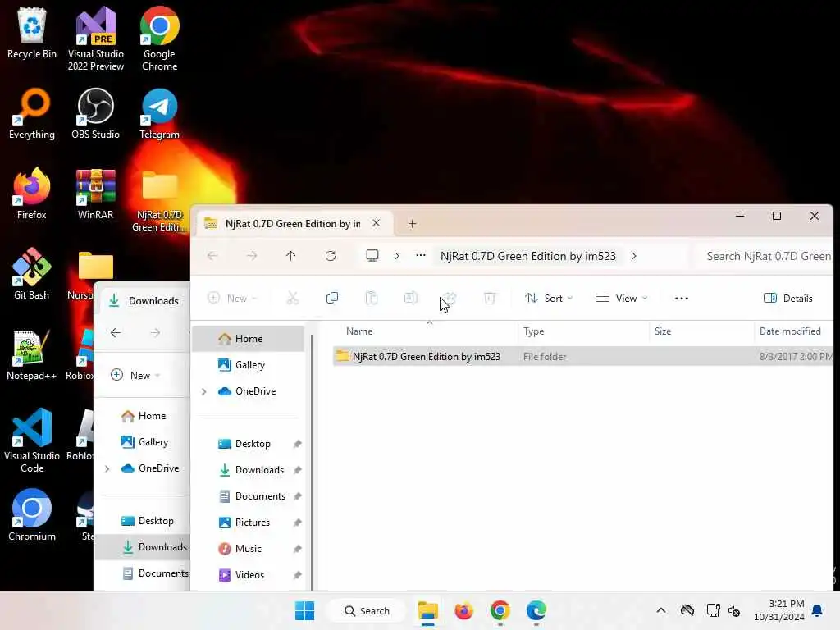The width and height of the screenshot is (840, 630).
Task: Open Videos in front Explorer sidebar
Action: [x=249, y=575]
